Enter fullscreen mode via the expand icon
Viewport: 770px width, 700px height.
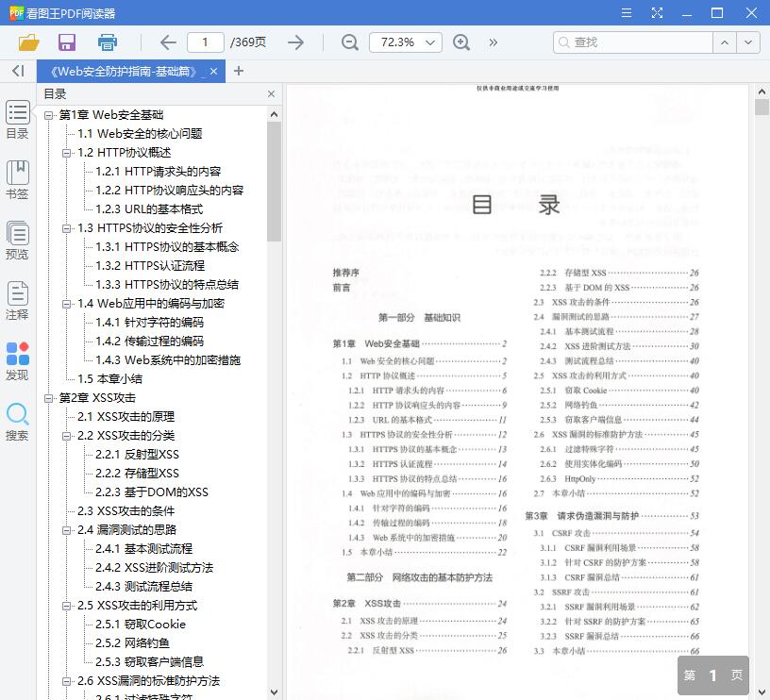pyautogui.click(x=658, y=13)
